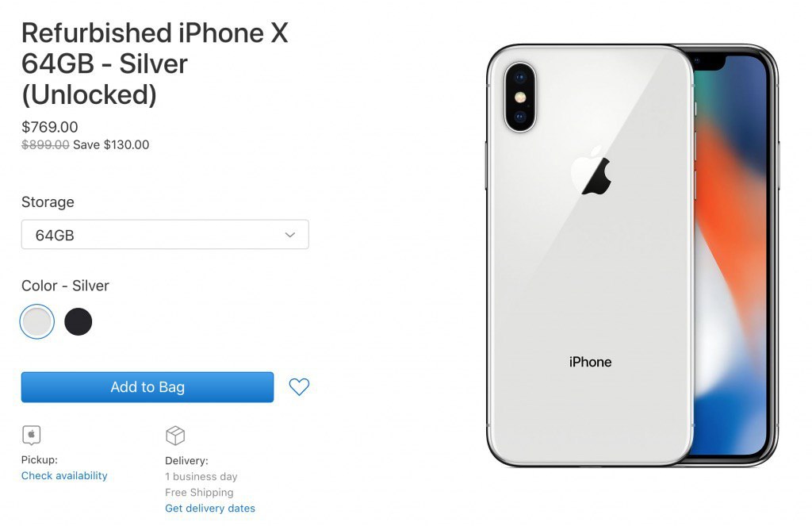Click the Refurbished iPhone X product title
Viewport: 812px width, 526px height.
155,63
